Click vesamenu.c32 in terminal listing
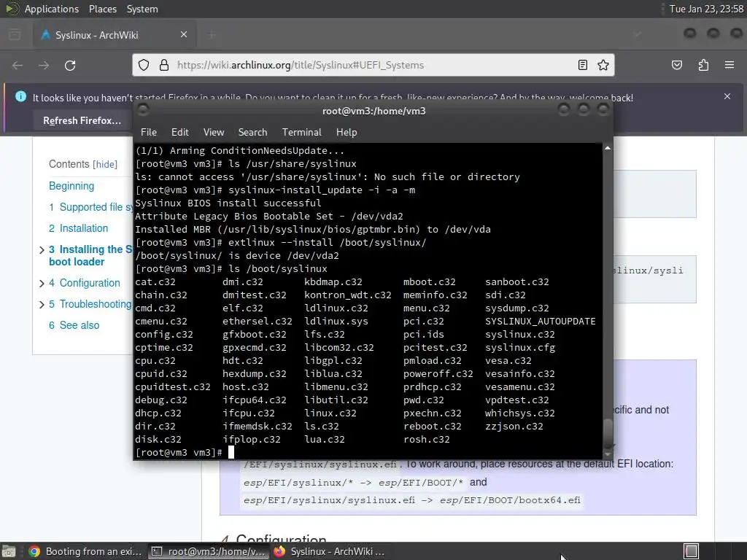 click(519, 386)
